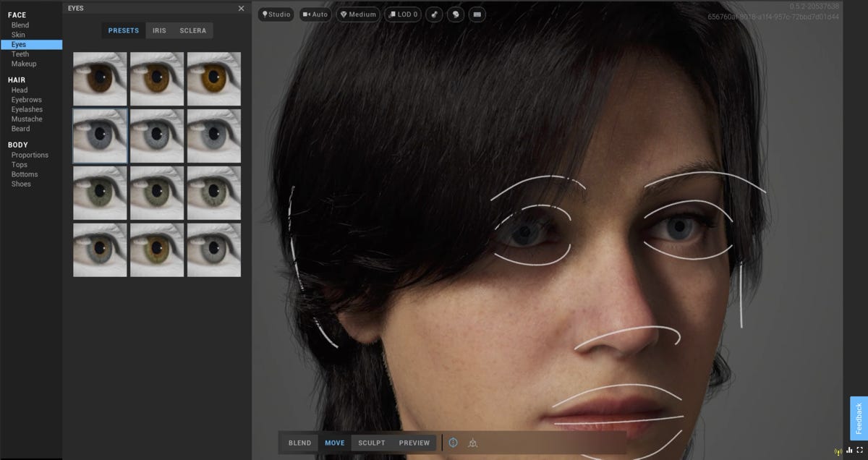Viewport: 868px width, 460px height.
Task: Switch to the Sclera tab
Action: [192, 30]
